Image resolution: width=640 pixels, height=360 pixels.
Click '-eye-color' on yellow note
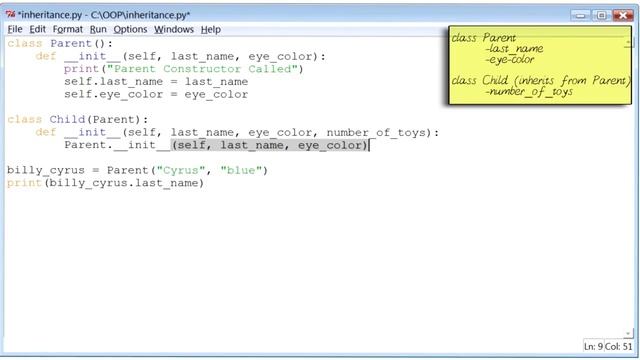509,60
